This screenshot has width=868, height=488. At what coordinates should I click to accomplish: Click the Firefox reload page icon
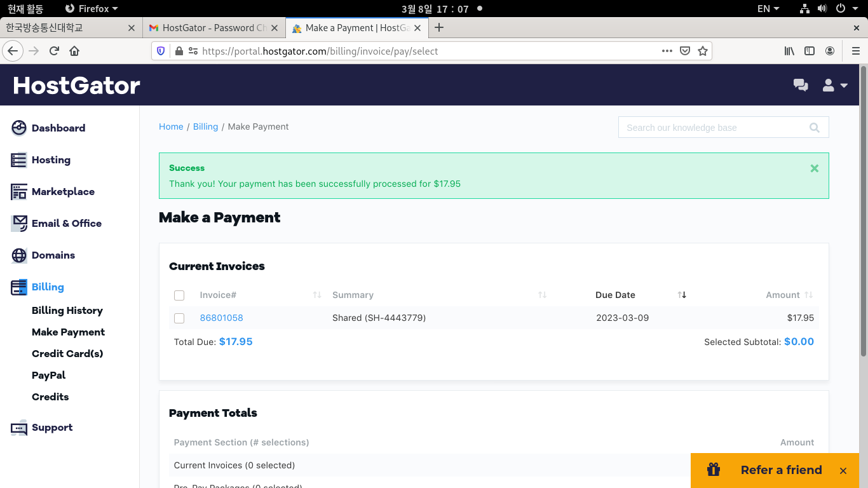(x=54, y=51)
